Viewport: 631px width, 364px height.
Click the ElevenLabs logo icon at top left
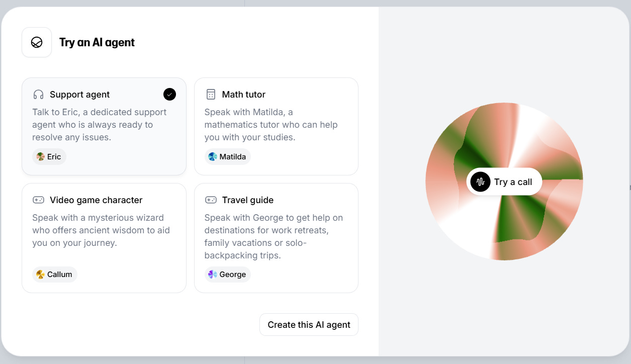pyautogui.click(x=36, y=42)
